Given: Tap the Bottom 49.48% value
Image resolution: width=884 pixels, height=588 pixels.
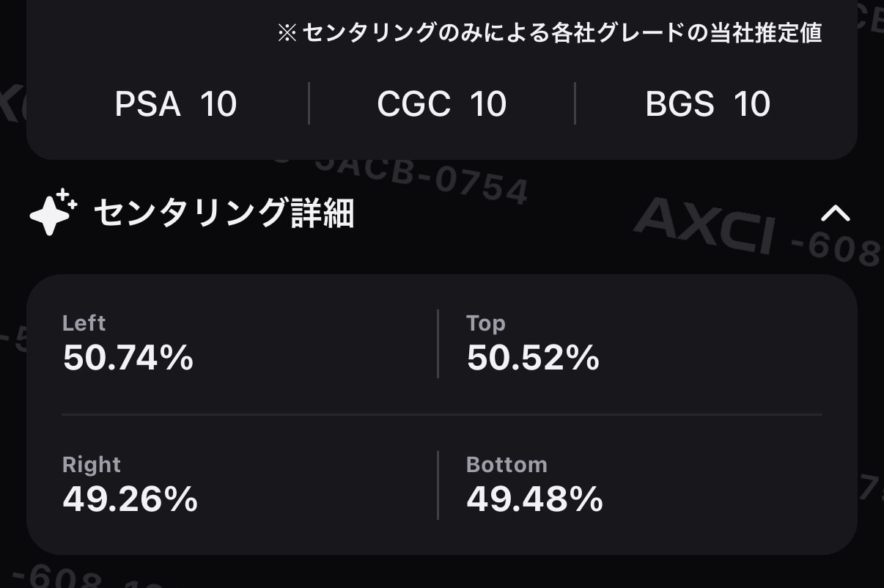Looking at the screenshot, I should 535,500.
